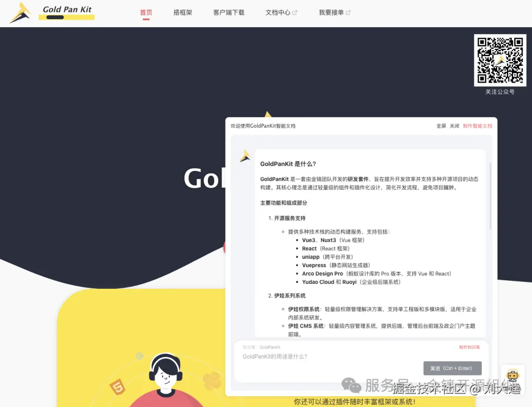532x407 pixels.
Task: Click the 欢迎使用GoldPanKit智能文档 panel title
Action: [263, 126]
